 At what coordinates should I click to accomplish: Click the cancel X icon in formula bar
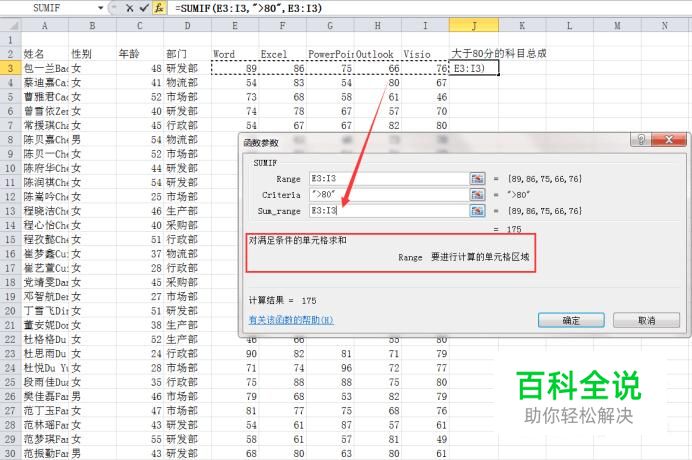[129, 8]
